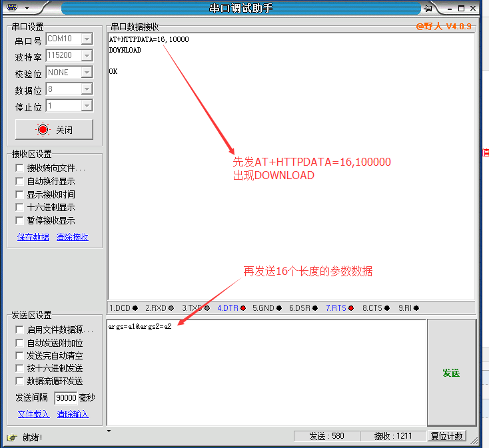
Task: Click the 发送间隔 90000 input field
Action: [x=66, y=398]
